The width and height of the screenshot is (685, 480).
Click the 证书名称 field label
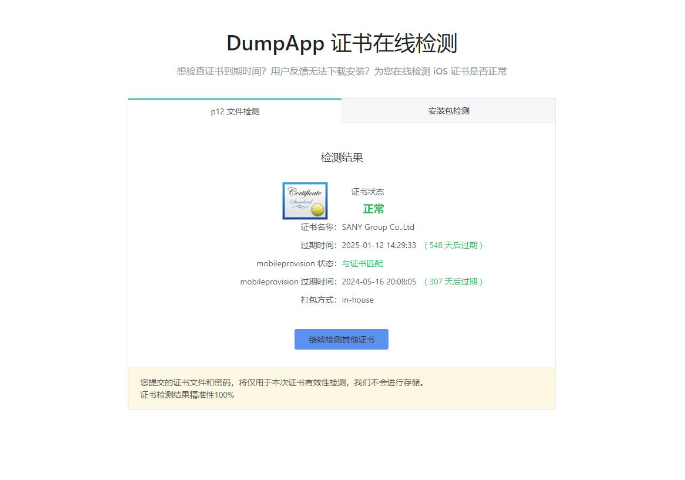tap(318, 227)
